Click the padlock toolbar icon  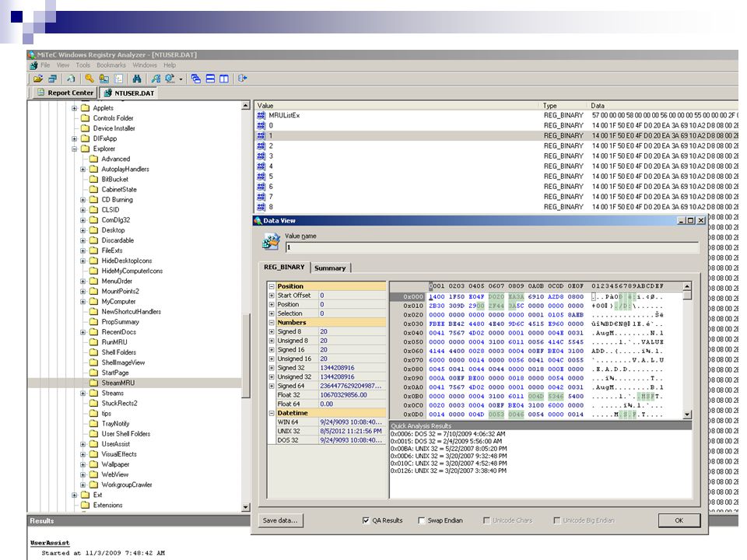tap(103, 79)
